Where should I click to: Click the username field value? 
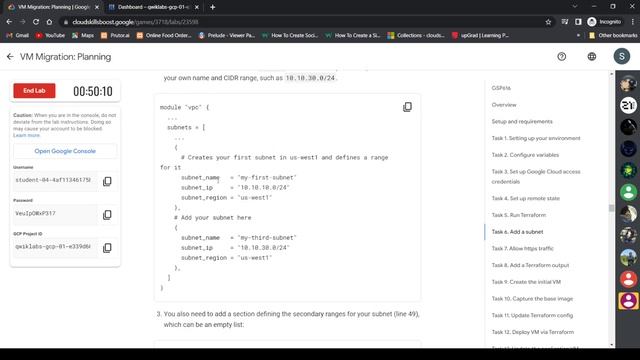56,180
